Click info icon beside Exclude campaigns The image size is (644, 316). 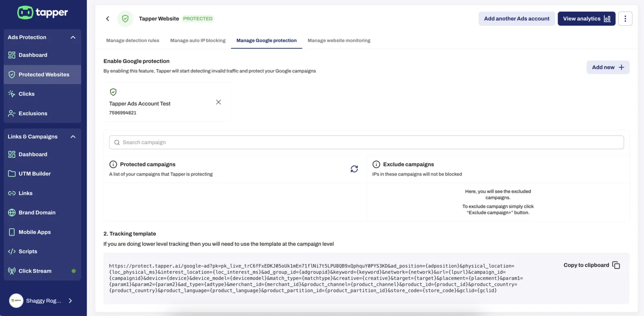pyautogui.click(x=376, y=164)
